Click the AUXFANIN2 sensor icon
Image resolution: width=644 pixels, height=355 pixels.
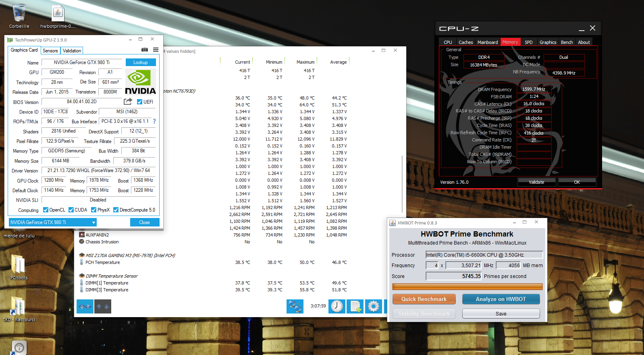coord(82,235)
